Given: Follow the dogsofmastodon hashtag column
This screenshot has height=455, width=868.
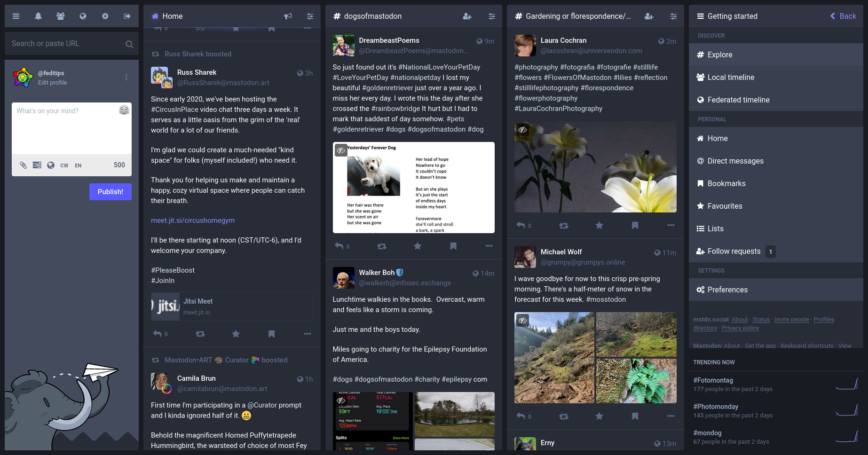Looking at the screenshot, I should pyautogui.click(x=467, y=16).
